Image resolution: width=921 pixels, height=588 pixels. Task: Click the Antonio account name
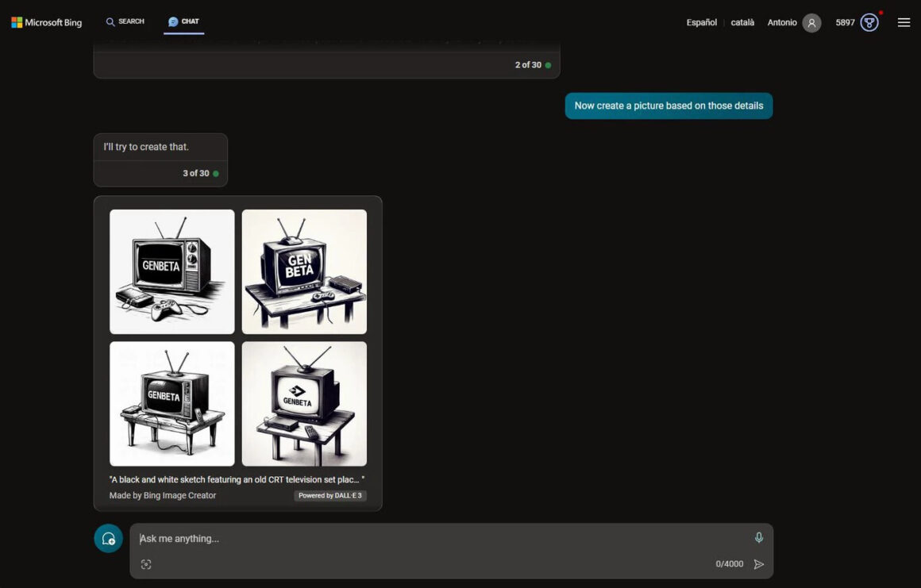[781, 23]
